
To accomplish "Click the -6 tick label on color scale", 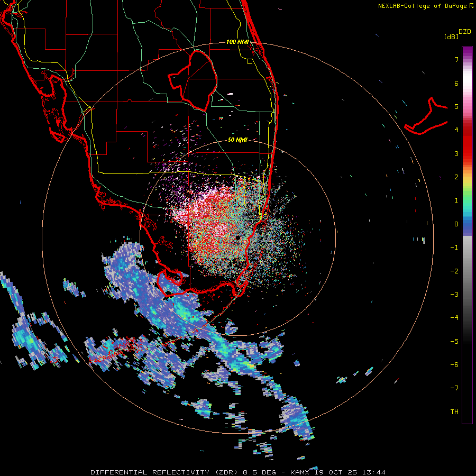I will tap(454, 364).
